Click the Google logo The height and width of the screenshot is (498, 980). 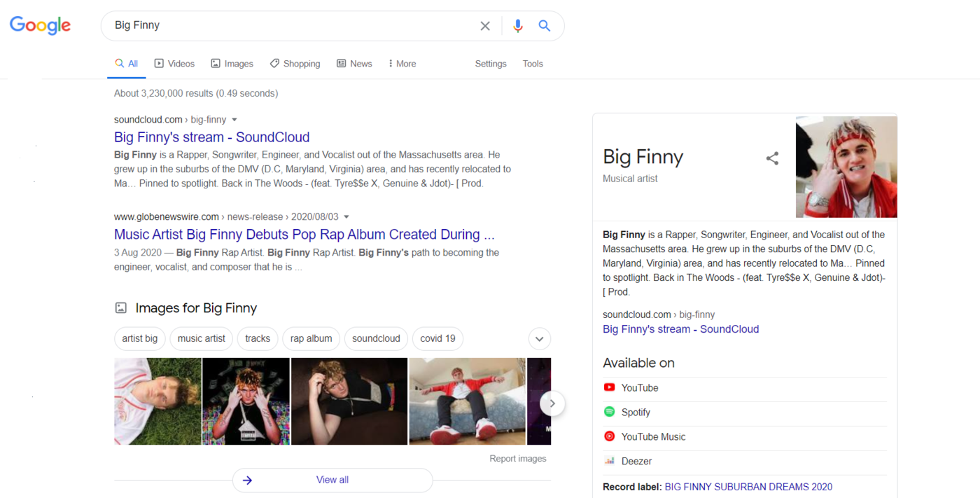[40, 25]
